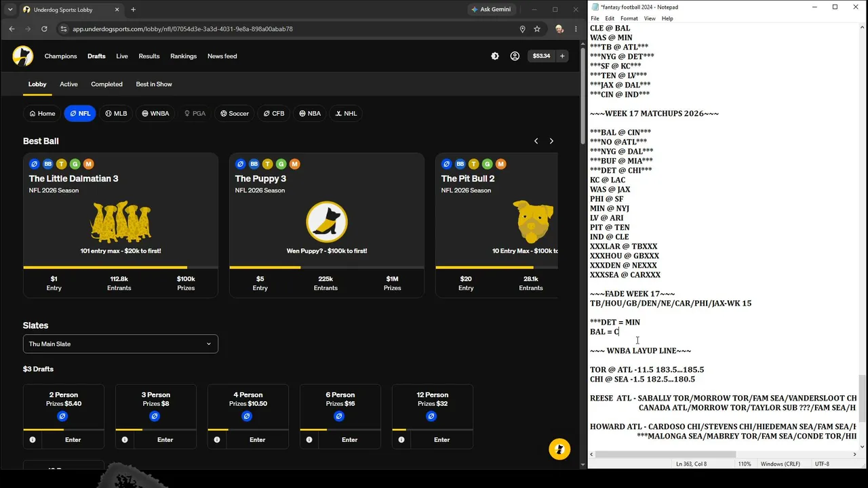The image size is (868, 488).
Task: Open the Rankings nav item
Action: click(x=184, y=56)
